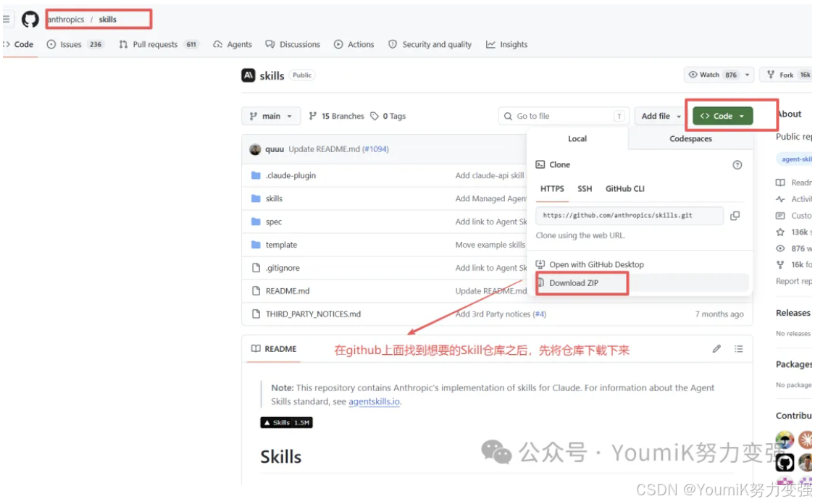Image resolution: width=815 pixels, height=504 pixels.
Task: Open the #4 pull request link
Action: pyautogui.click(x=540, y=314)
